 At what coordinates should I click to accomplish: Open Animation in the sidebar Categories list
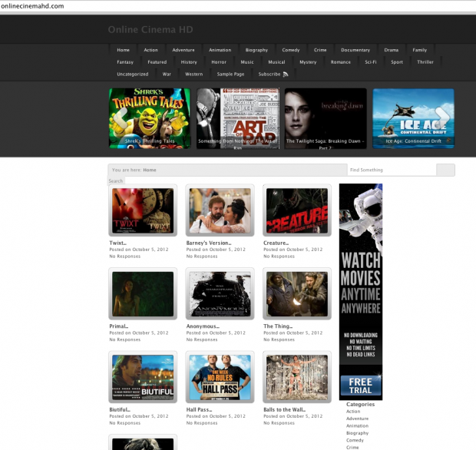pos(357,426)
